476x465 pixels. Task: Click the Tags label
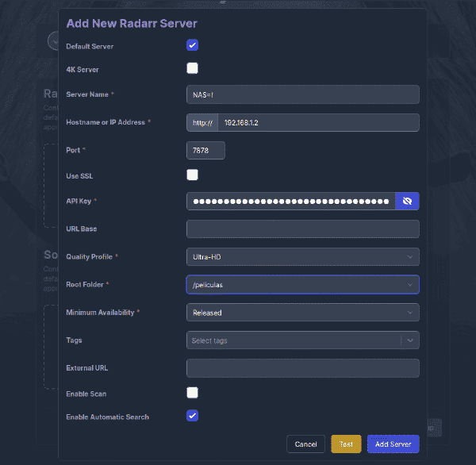click(74, 340)
